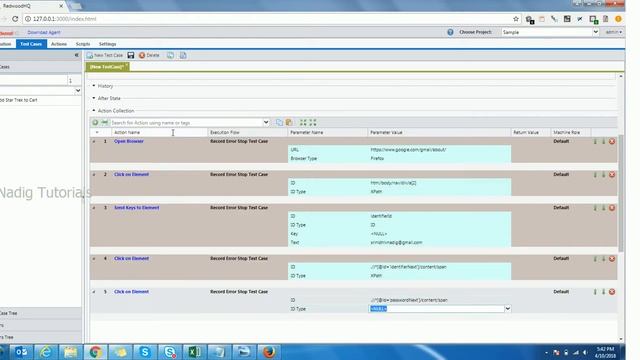This screenshot has width=640, height=360.
Task: Open Chrome from the taskbar
Action: [96, 352]
